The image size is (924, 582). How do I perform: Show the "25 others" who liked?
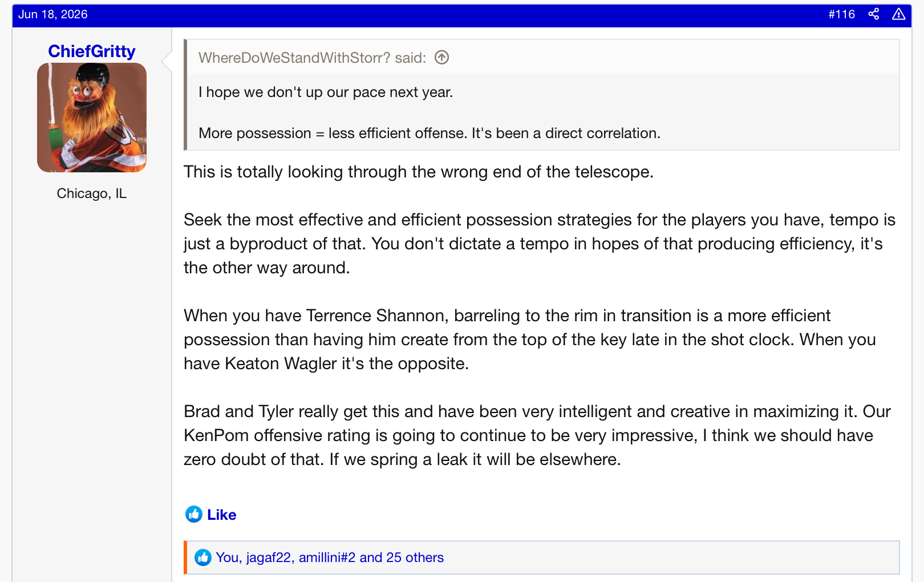pos(415,557)
